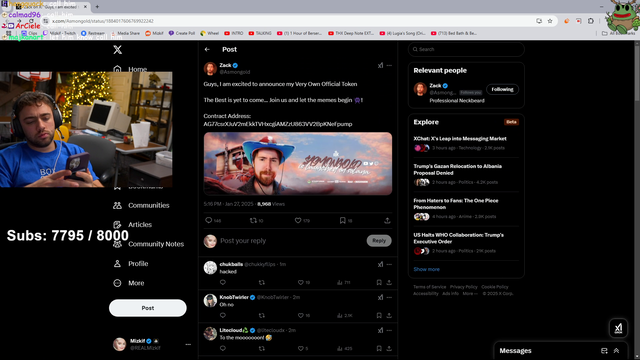Repost the KnobTwirler reply
The width and height of the screenshot is (640, 360).
(x=262, y=316)
